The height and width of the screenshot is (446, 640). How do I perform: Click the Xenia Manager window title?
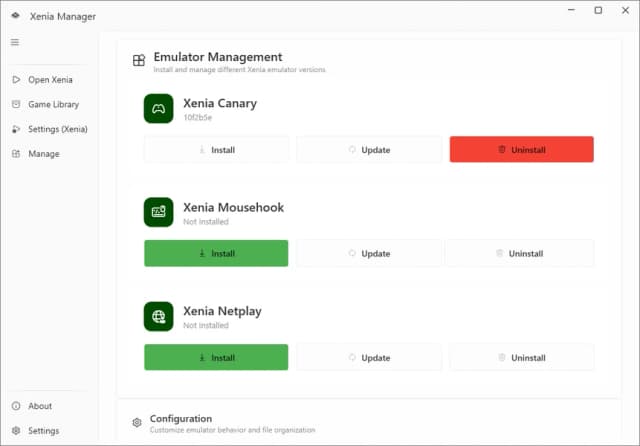point(63,16)
